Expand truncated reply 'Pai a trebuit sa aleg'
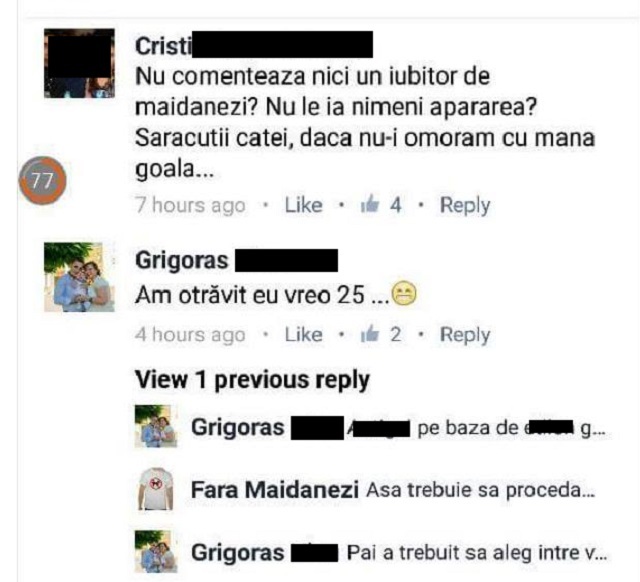This screenshot has height=582, width=640. (x=477, y=553)
